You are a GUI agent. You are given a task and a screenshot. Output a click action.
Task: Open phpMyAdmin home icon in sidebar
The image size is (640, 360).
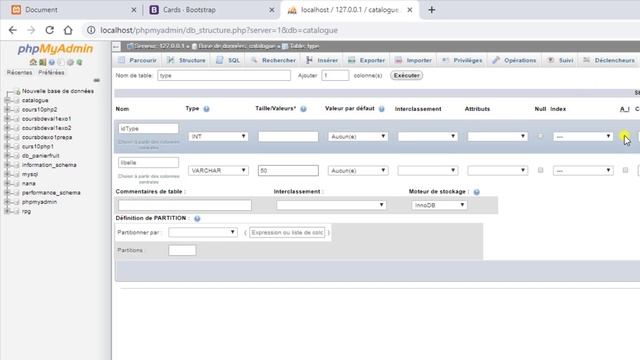(x=33, y=62)
